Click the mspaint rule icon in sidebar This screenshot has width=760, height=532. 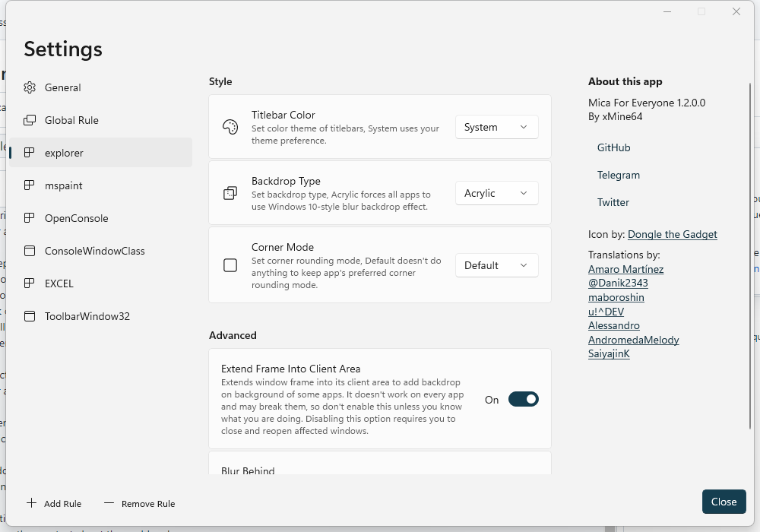pyautogui.click(x=30, y=185)
